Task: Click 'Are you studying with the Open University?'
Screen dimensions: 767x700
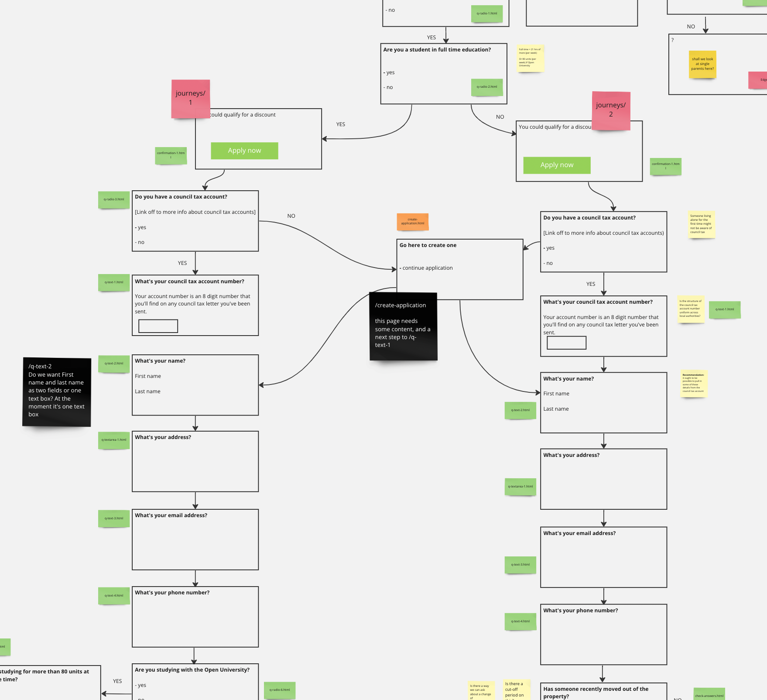Action: [192, 670]
